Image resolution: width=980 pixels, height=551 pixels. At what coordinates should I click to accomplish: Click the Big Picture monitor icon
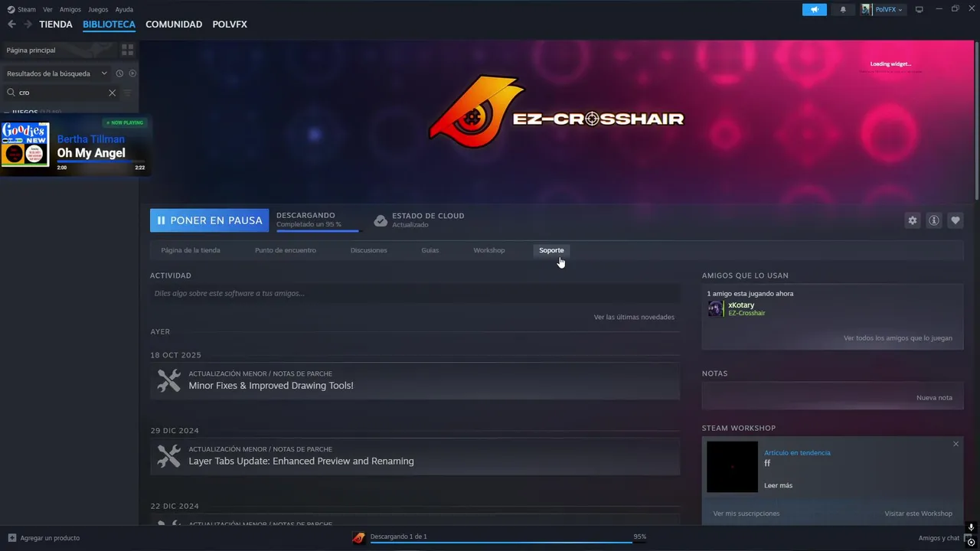pyautogui.click(x=920, y=9)
